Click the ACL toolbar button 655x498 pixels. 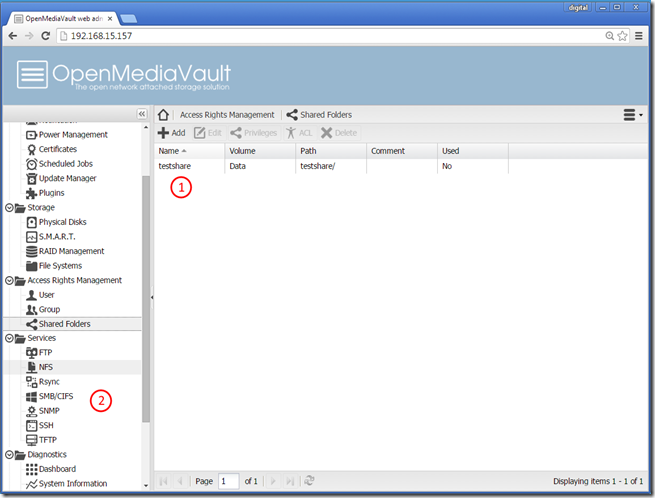(x=299, y=133)
